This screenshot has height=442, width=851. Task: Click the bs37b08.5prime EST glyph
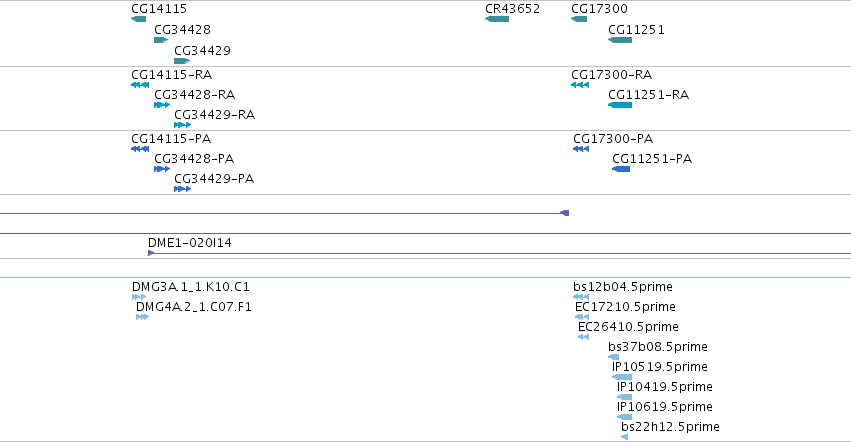613,357
